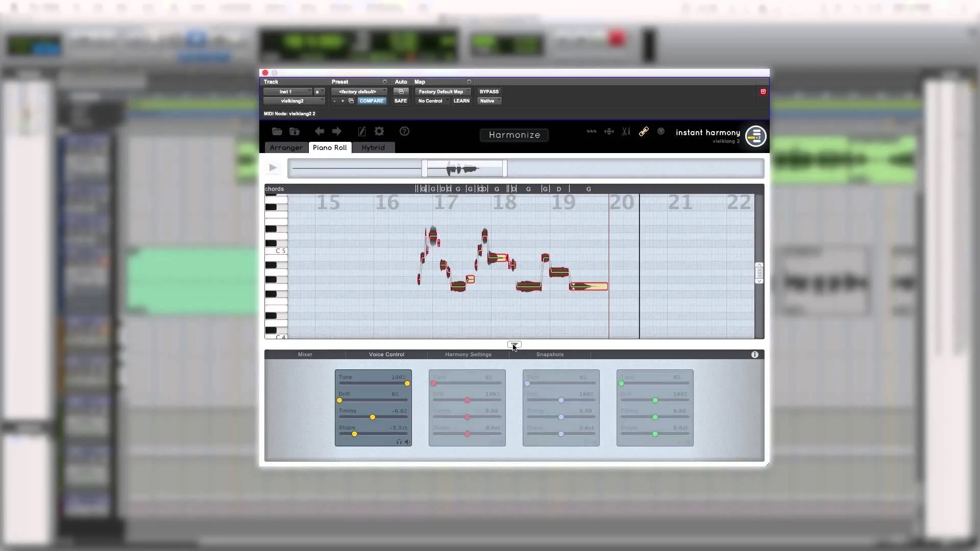Open the help question-mark icon
This screenshot has width=980, height=551.
tap(404, 132)
